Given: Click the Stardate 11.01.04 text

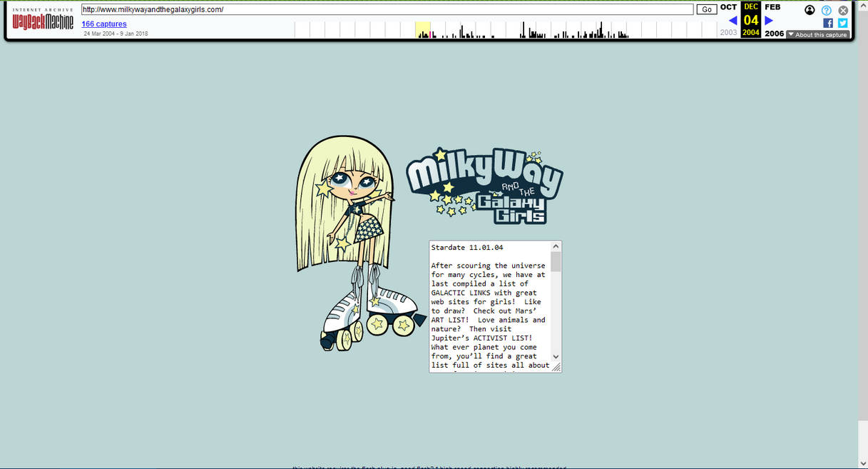Looking at the screenshot, I should pyautogui.click(x=467, y=248).
